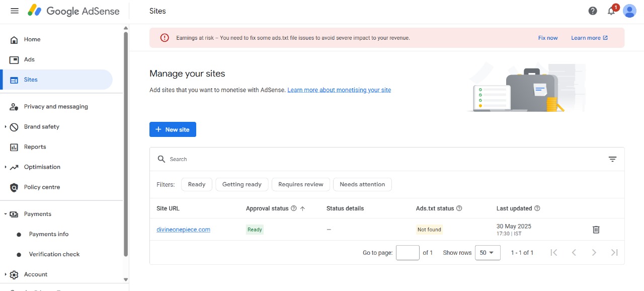The image size is (644, 291).
Task: Click the Reports chart icon
Action: coord(14,147)
